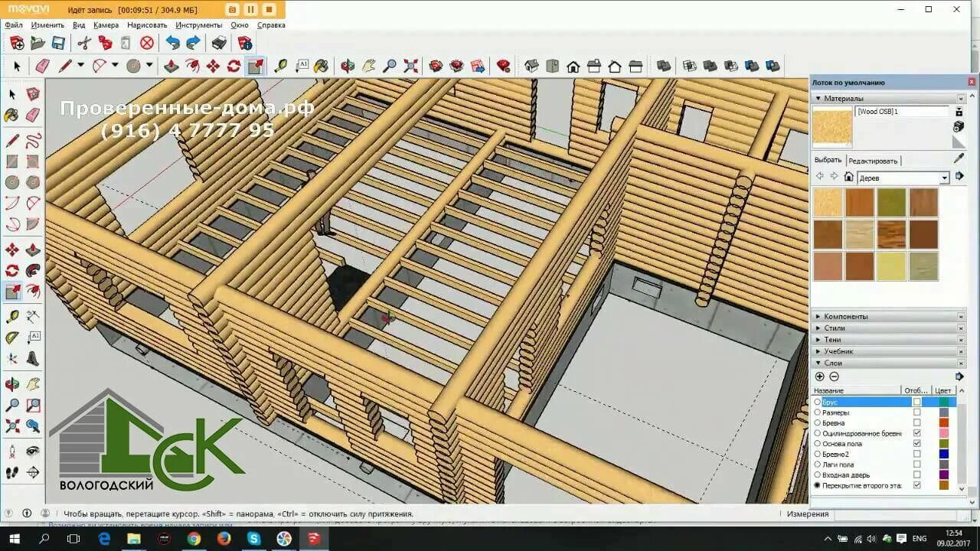Click the Save floppy disk icon

pos(58,43)
